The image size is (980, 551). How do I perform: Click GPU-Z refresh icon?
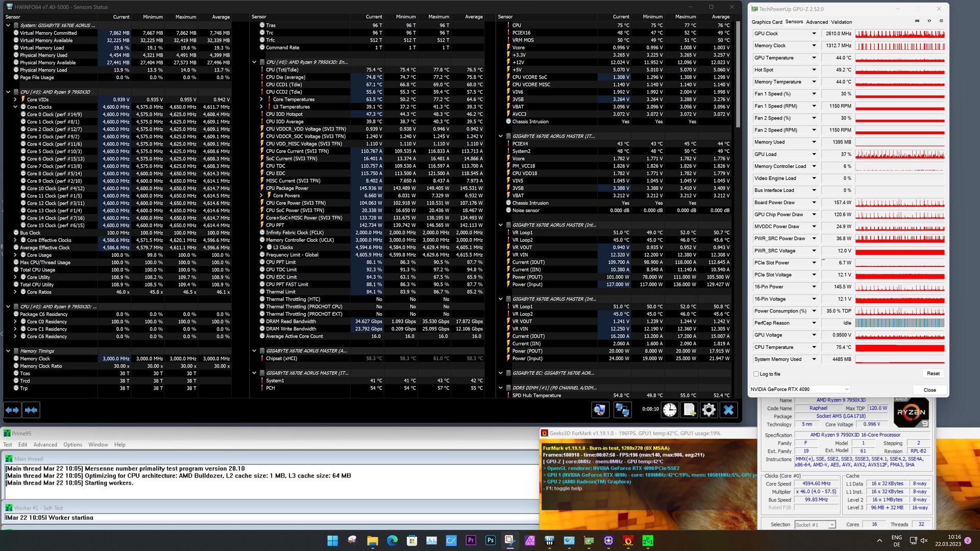pyautogui.click(x=929, y=21)
